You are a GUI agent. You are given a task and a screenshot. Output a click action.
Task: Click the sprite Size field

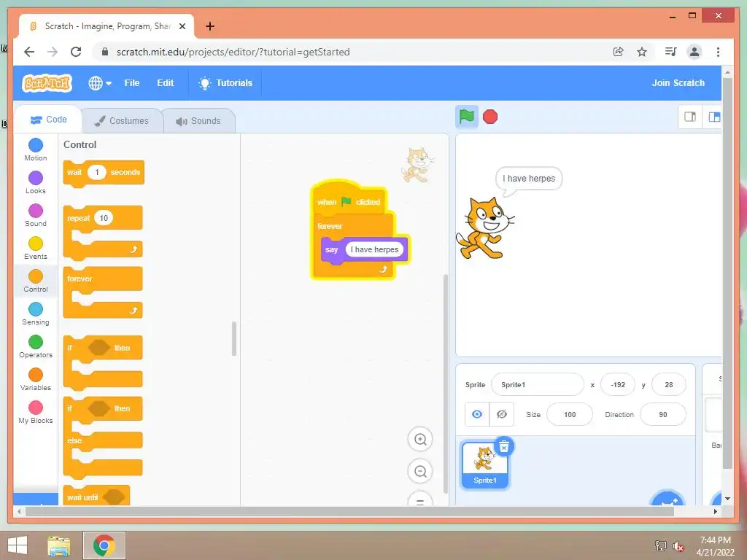[570, 414]
